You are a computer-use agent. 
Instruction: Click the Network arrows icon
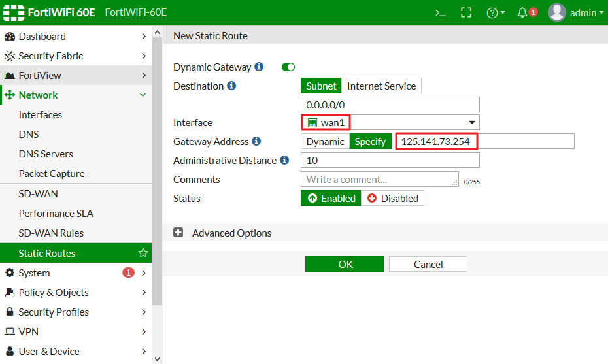(x=10, y=95)
